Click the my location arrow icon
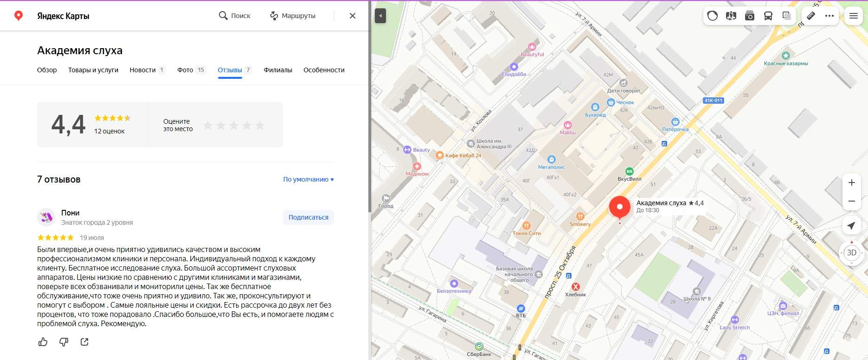The image size is (868, 360). 851,226
